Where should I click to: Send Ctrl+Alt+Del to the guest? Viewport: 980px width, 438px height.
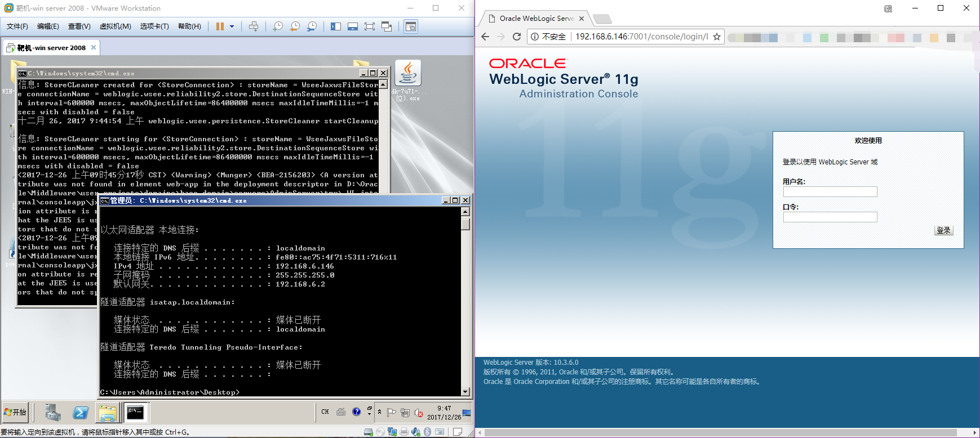pyautogui.click(x=254, y=26)
